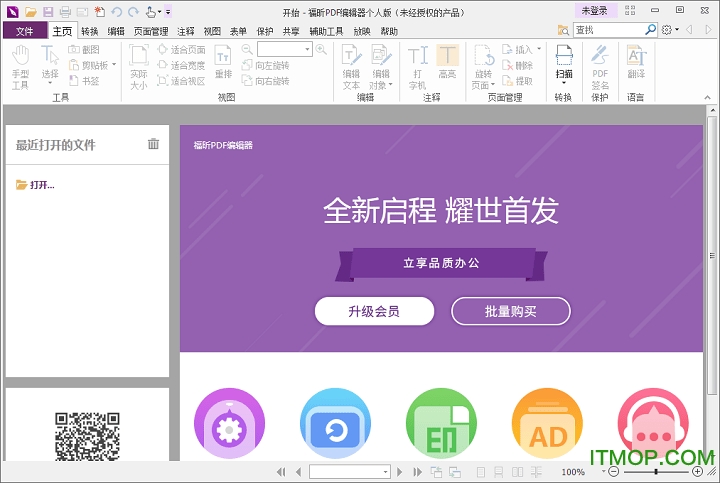Click the redo arrow in quick toolbar
The width and height of the screenshot is (720, 483).
[x=134, y=12]
